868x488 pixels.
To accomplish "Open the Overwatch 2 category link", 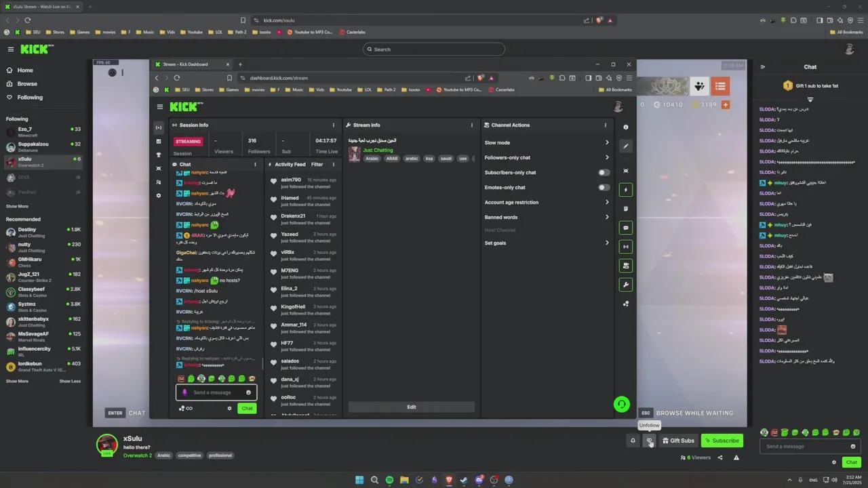I will click(x=138, y=455).
